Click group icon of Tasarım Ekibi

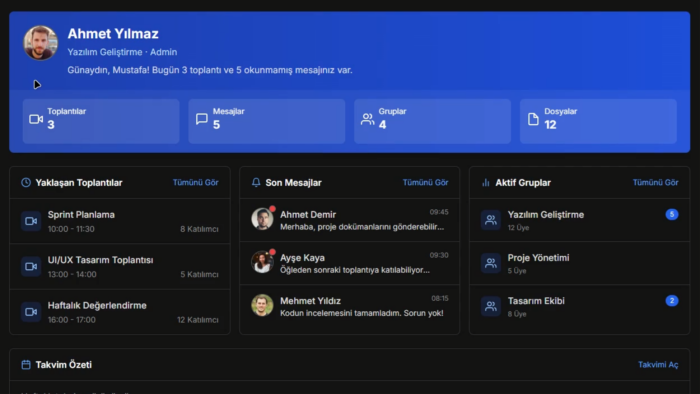pyautogui.click(x=491, y=307)
